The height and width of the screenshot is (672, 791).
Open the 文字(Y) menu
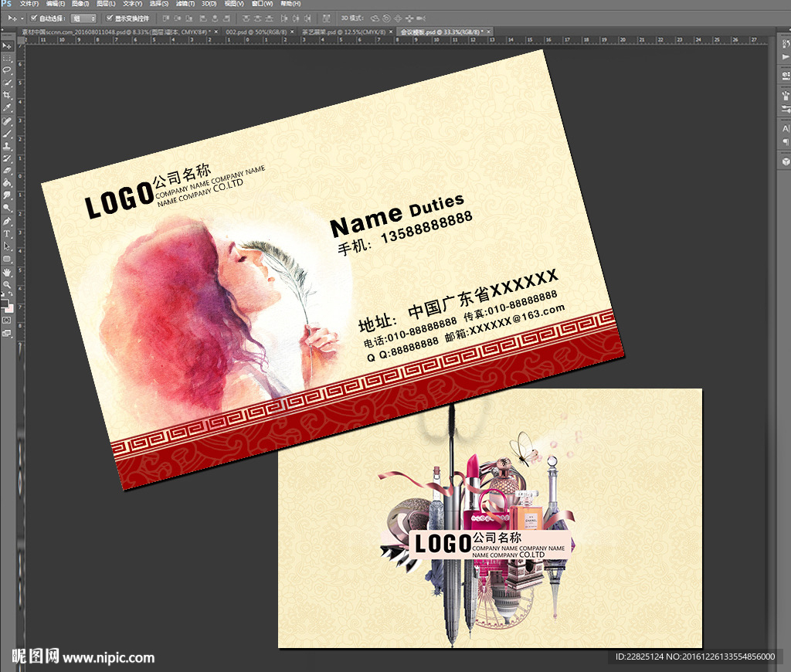coord(132,4)
